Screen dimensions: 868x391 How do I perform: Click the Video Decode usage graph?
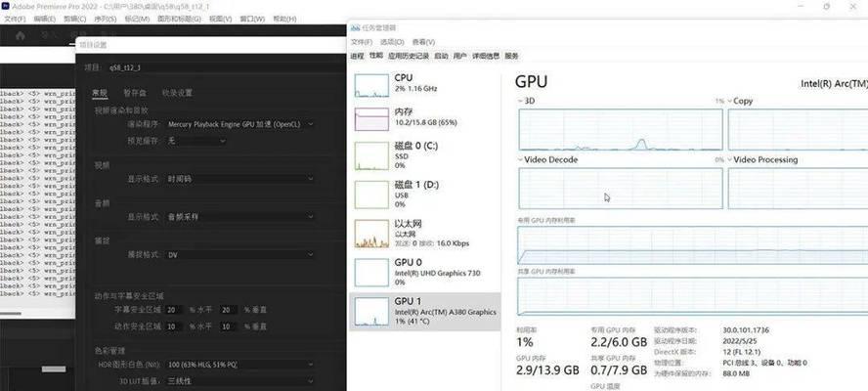621,189
